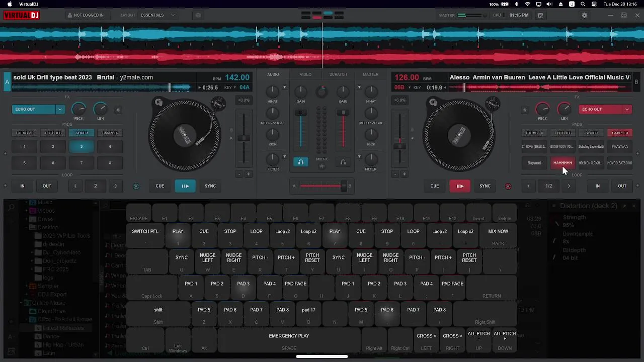This screenshot has width=644, height=362.
Task: Play/pause the right deck
Action: pyautogui.click(x=460, y=186)
